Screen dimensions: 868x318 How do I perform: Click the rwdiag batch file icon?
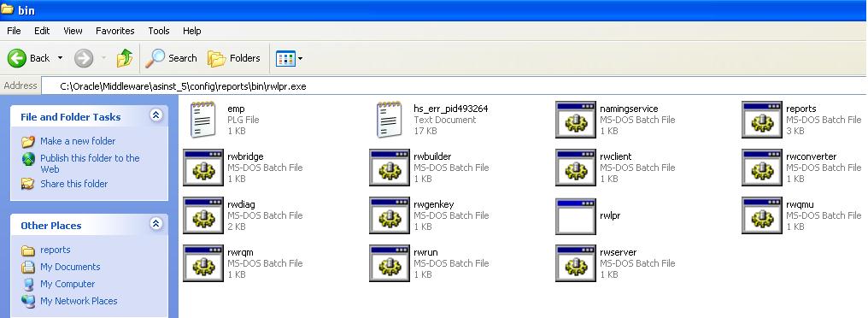point(203,215)
